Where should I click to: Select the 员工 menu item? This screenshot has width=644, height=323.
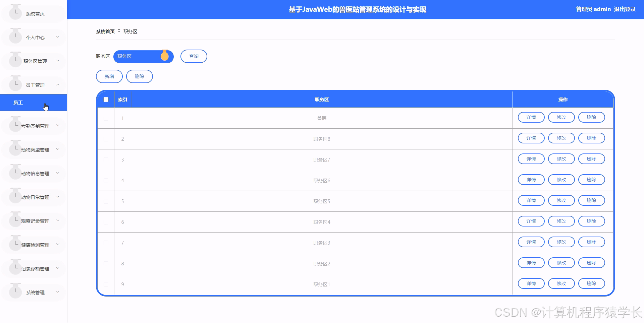[x=18, y=103]
